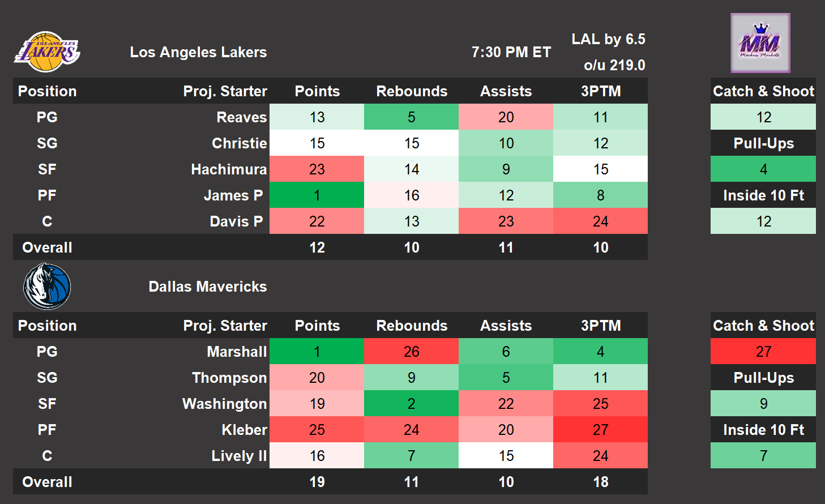Select the Los Angeles Lakers team name

click(198, 52)
